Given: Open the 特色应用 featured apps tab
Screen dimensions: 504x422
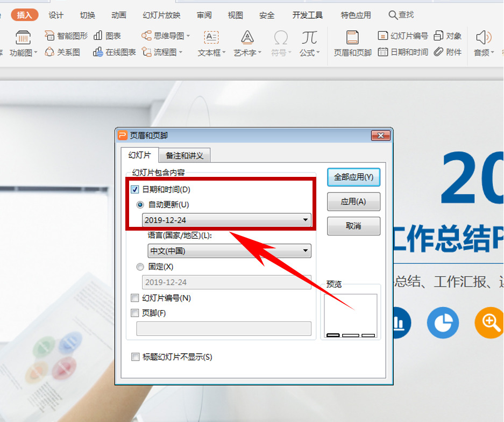Looking at the screenshot, I should click(356, 15).
